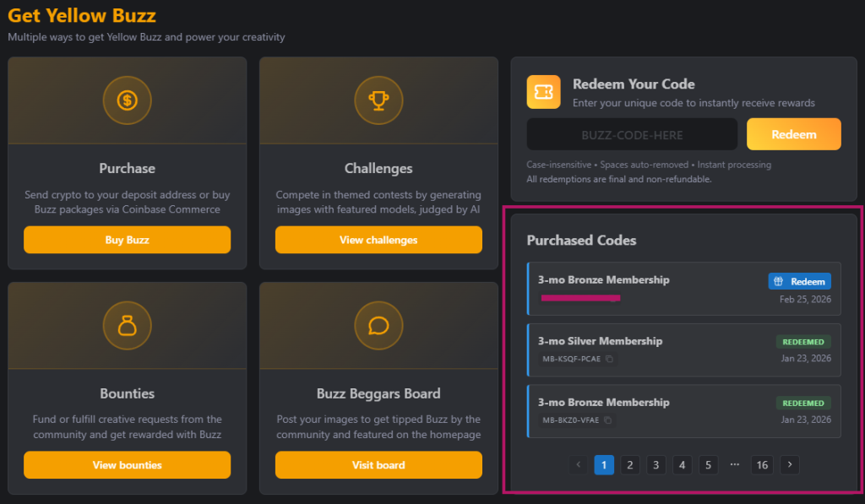Go to next page of purchased codes

coord(789,464)
